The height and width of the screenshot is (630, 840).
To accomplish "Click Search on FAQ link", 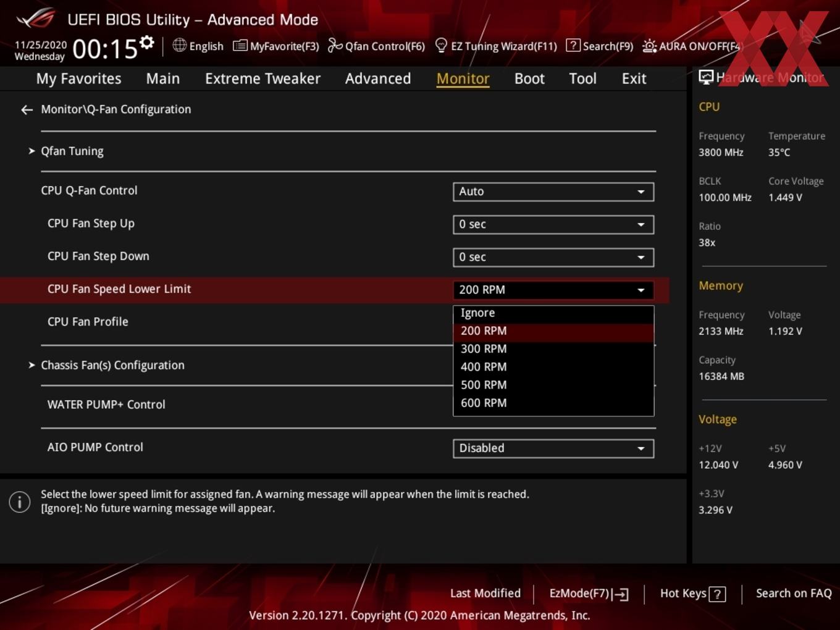I will tap(794, 594).
